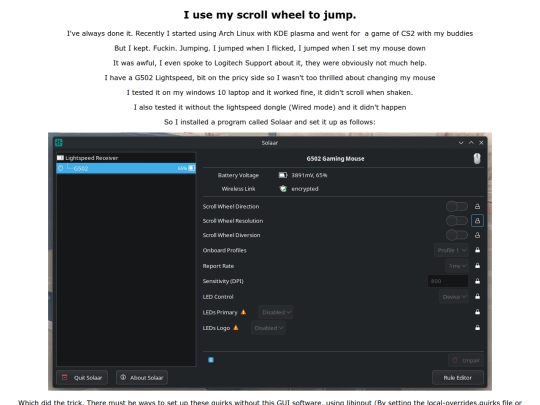Click lock icon for Sensitivity (DPI)
This screenshot has height=405, width=540.
click(x=477, y=281)
